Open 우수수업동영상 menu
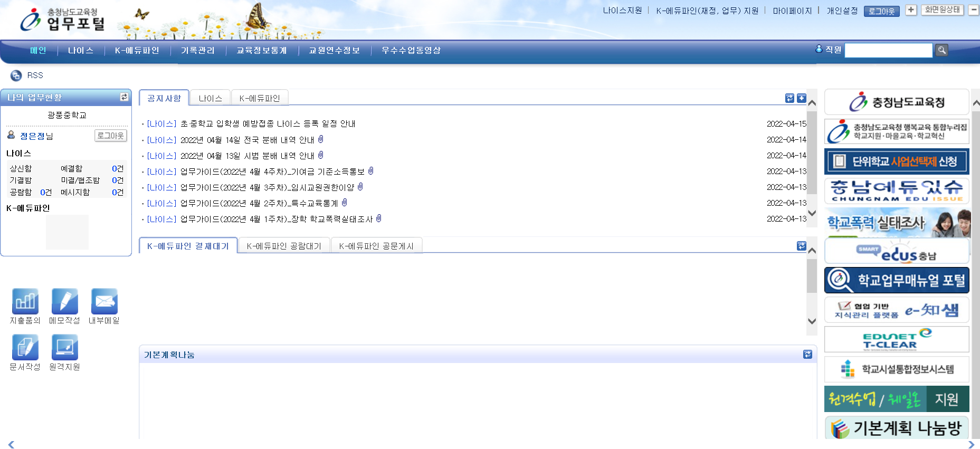This screenshot has height=449, width=980. 411,50
